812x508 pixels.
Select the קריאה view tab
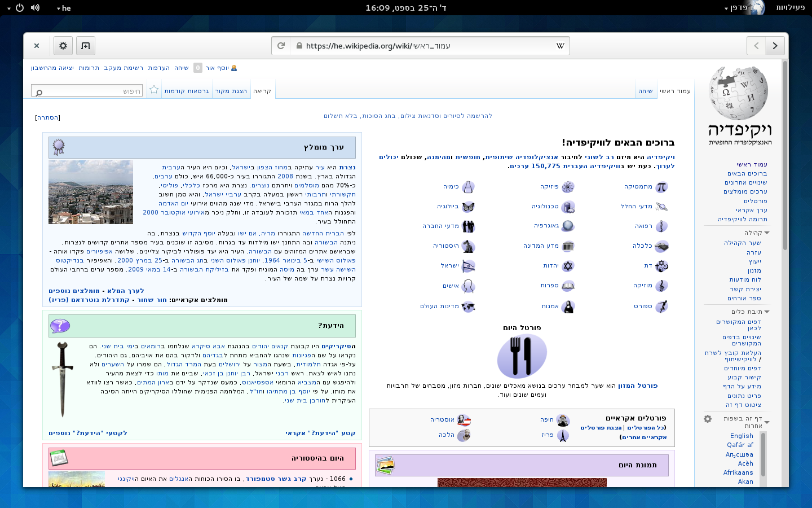pyautogui.click(x=262, y=91)
